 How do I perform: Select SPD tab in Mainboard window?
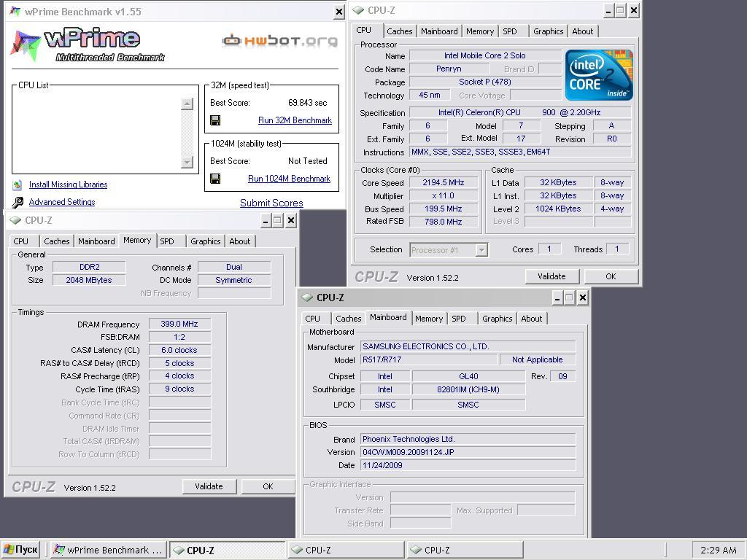pos(459,319)
